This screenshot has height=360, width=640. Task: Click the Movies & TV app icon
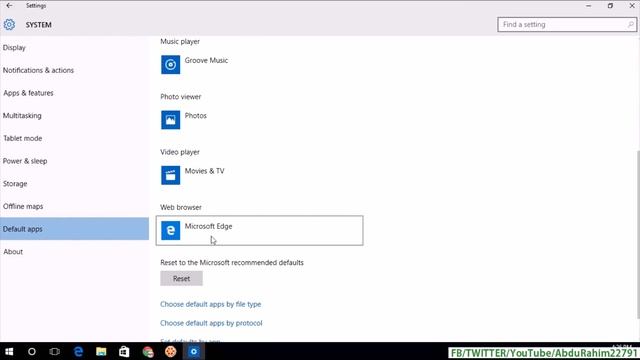[x=170, y=175]
